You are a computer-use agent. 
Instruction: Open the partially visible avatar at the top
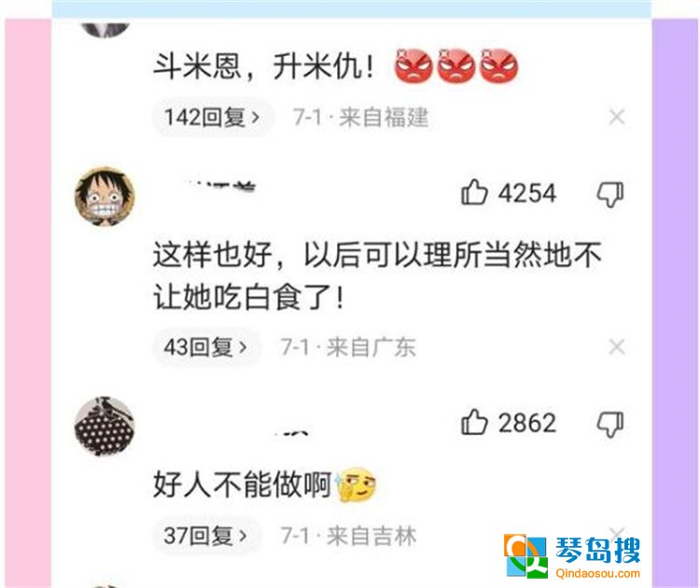pyautogui.click(x=105, y=28)
